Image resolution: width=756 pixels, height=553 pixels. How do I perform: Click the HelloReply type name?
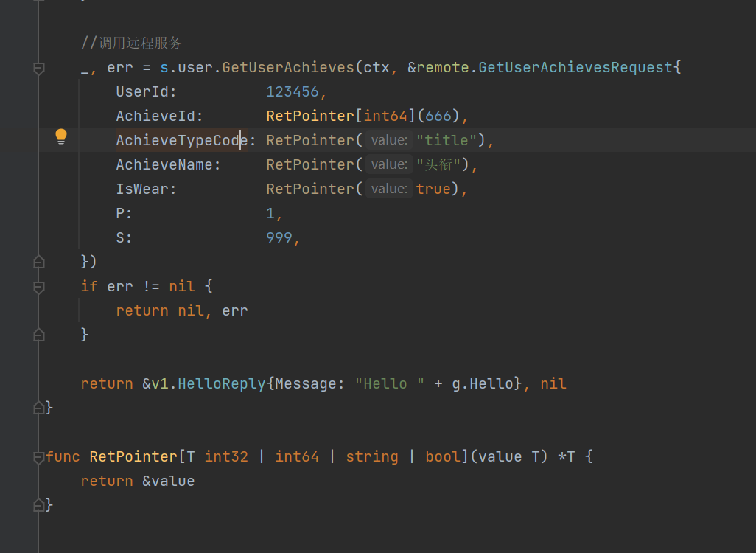coord(221,383)
